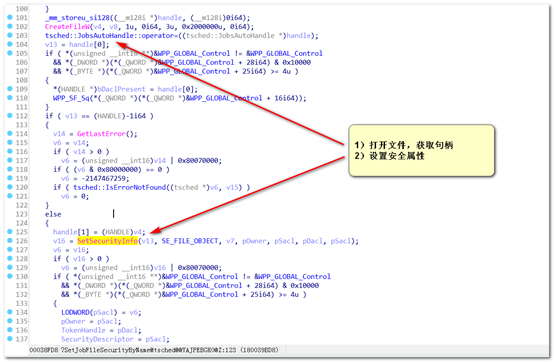Set breakpoint dot at line 117
The image size is (554, 362).
tap(10, 160)
